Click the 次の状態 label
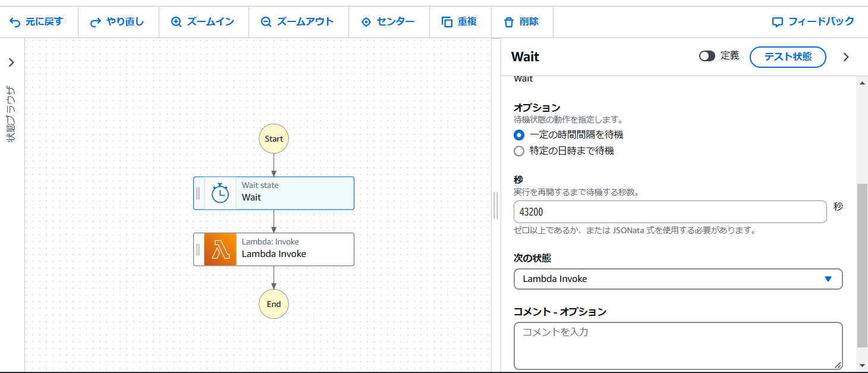 point(532,258)
